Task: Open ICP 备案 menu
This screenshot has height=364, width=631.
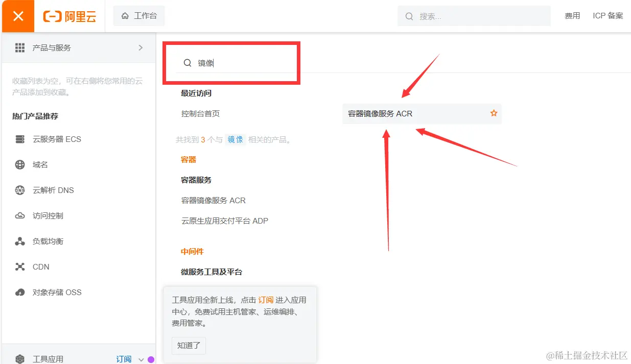Action: (608, 16)
